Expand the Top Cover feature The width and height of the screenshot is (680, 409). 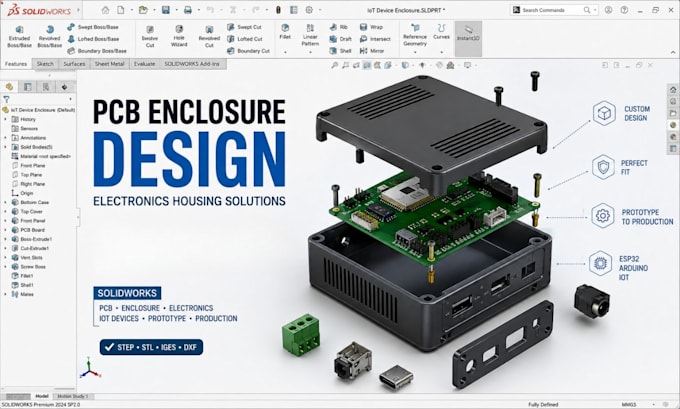6,211
